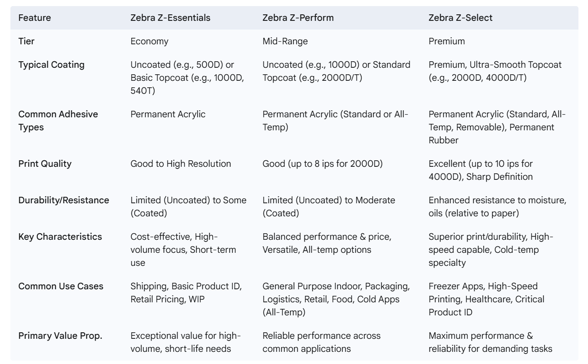The image size is (588, 364).
Task: Click the Feature column header
Action: (34, 18)
